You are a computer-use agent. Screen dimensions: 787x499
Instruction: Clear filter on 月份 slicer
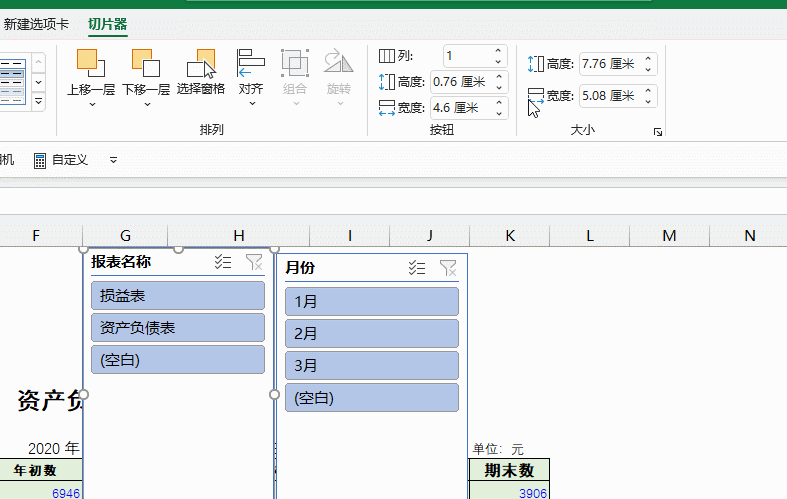click(x=448, y=268)
